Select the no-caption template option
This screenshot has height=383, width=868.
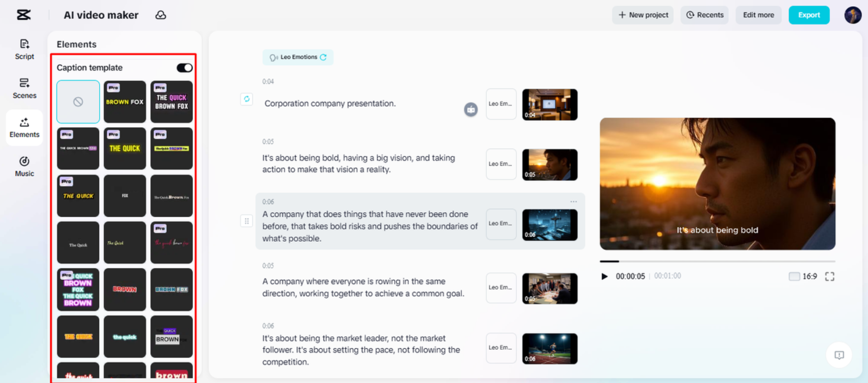coord(78,102)
